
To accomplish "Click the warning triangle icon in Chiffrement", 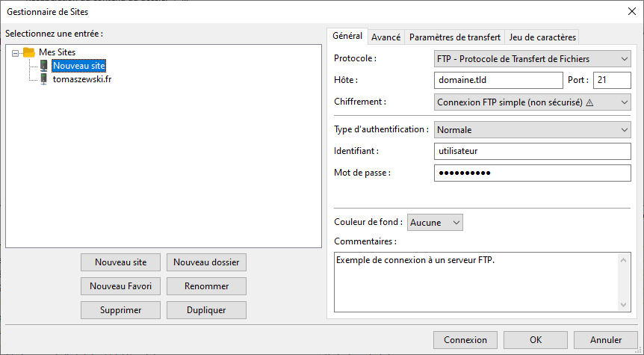I will (x=589, y=102).
